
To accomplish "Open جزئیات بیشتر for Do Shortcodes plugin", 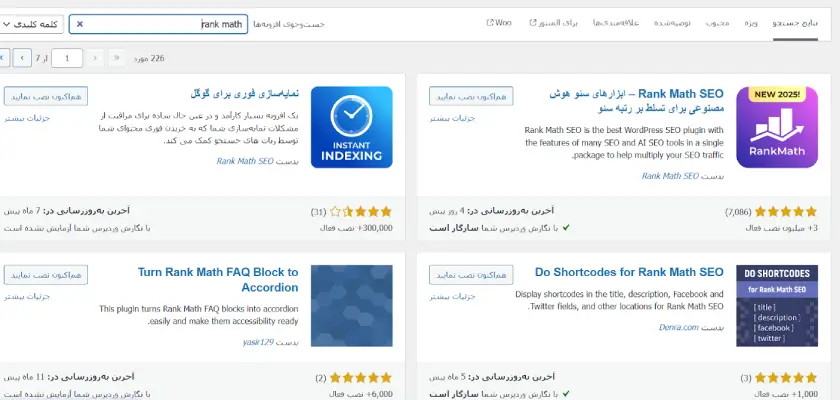I will pos(452,297).
